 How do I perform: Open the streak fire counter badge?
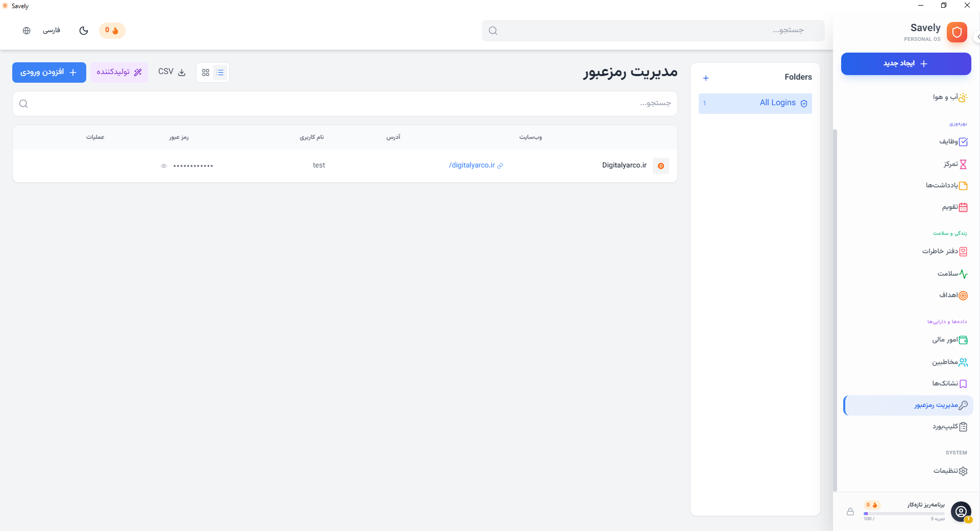coord(112,31)
